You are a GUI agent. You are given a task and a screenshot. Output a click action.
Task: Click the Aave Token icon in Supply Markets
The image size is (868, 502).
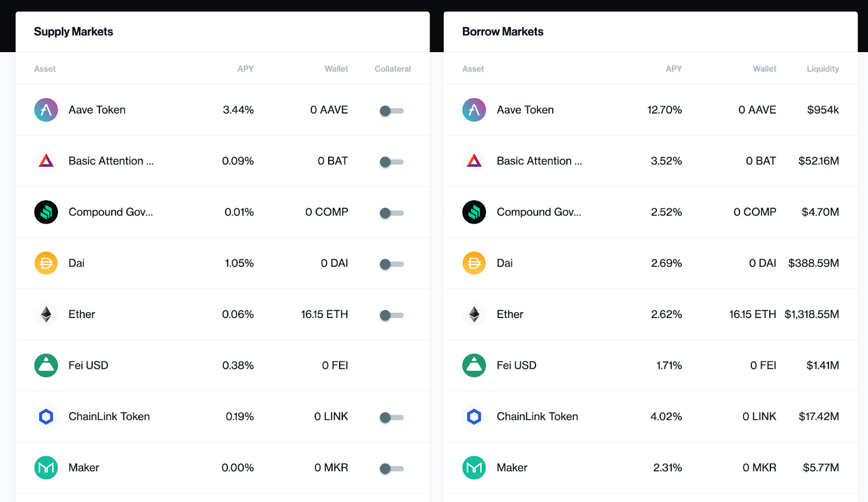click(46, 110)
